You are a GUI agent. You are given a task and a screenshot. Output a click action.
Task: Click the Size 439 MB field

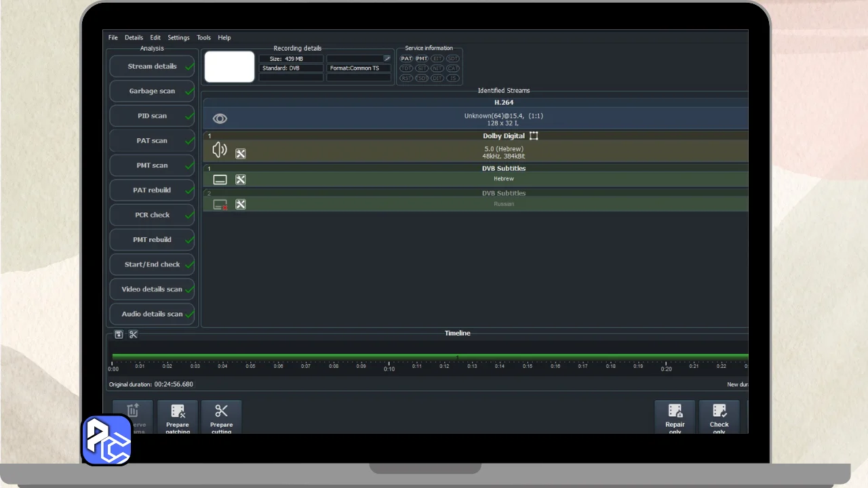tap(291, 59)
